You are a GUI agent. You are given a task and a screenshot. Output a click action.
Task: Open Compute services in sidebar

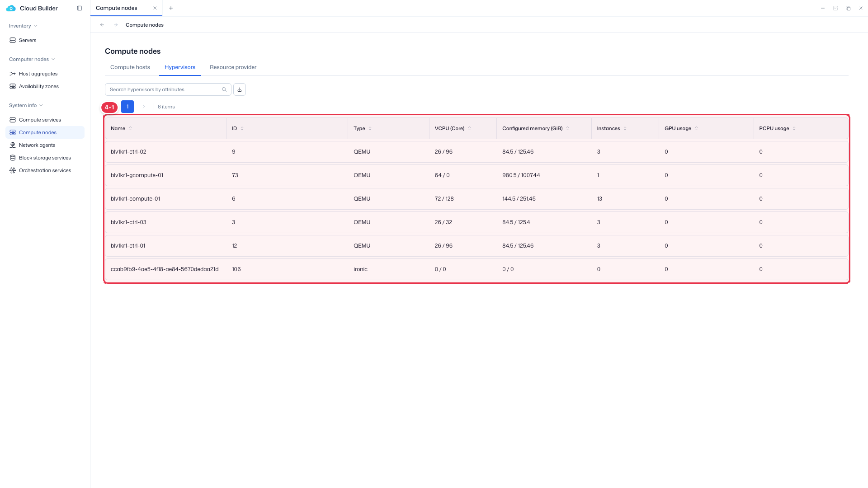click(x=40, y=120)
